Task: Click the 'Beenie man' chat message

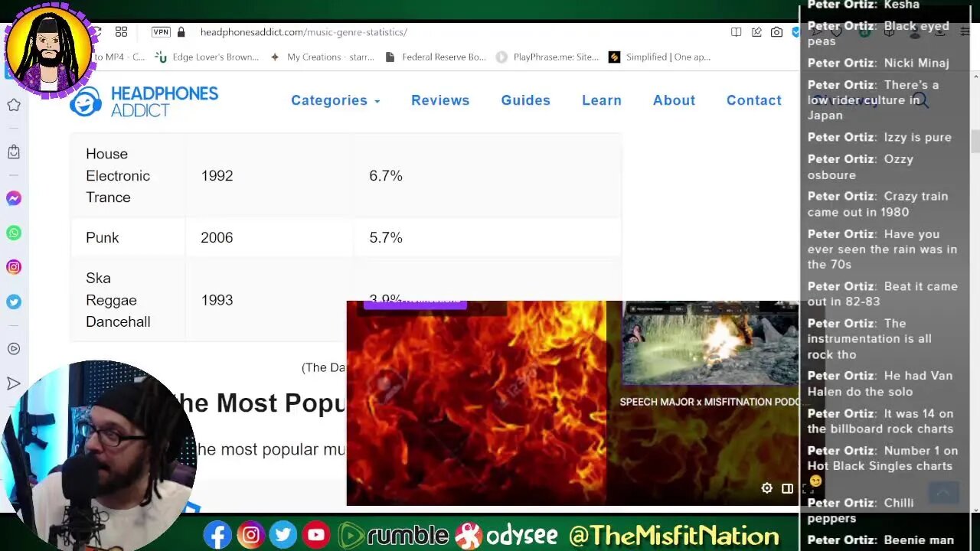Action: point(880,540)
